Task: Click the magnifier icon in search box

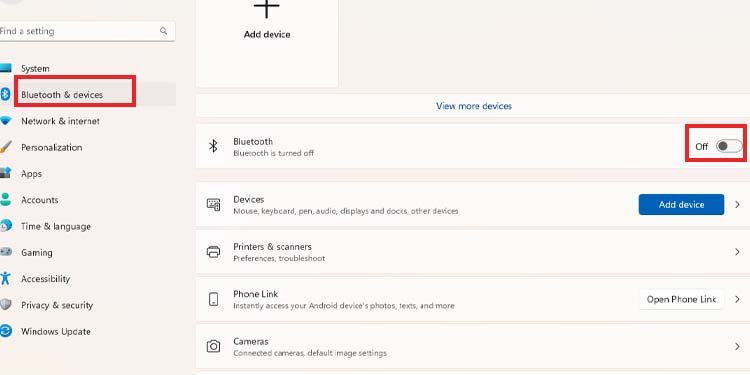Action: (x=164, y=31)
